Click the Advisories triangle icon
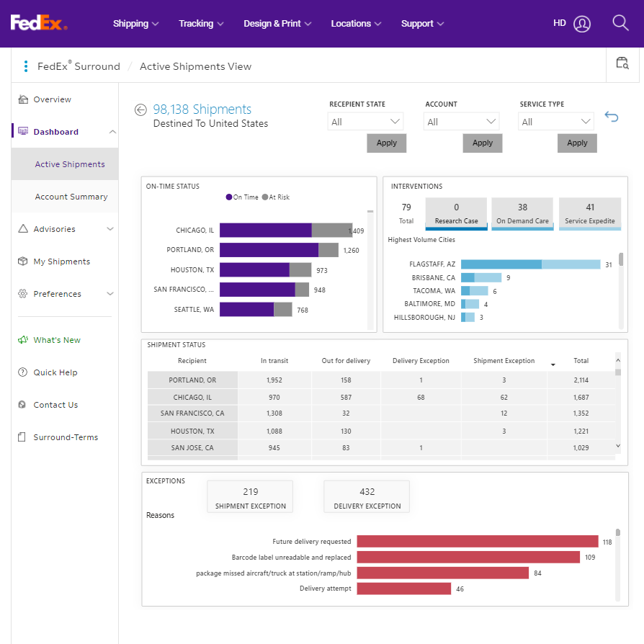Image resolution: width=644 pixels, height=644 pixels. 23,229
